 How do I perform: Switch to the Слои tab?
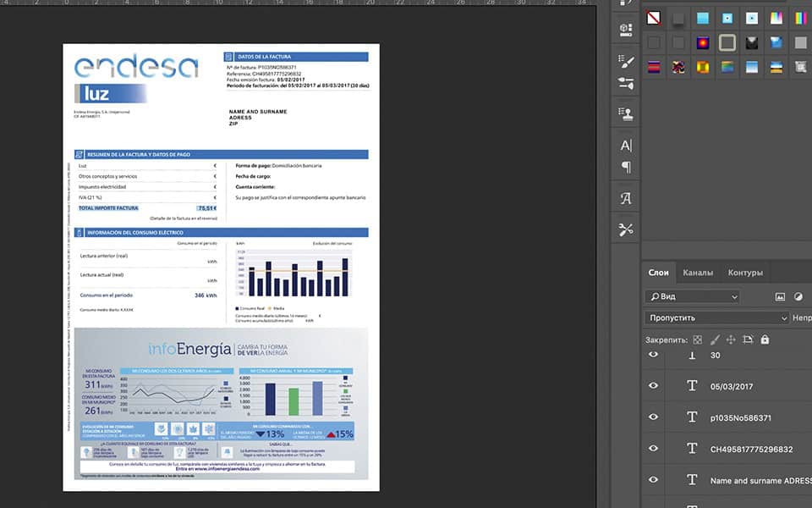[658, 273]
